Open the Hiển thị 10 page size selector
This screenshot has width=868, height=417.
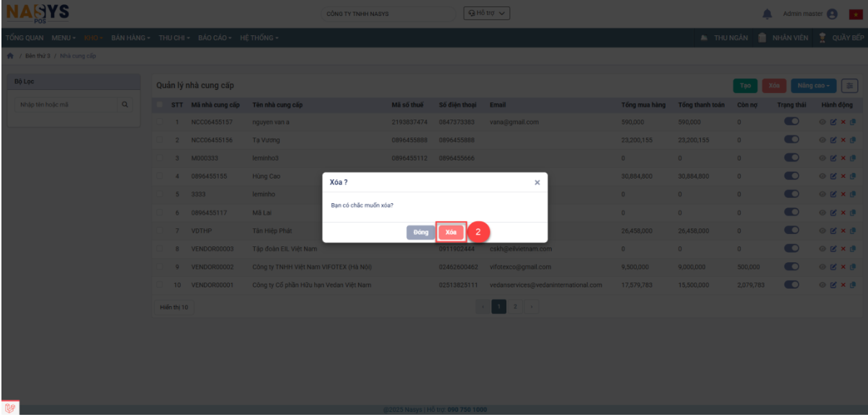pyautogui.click(x=174, y=307)
